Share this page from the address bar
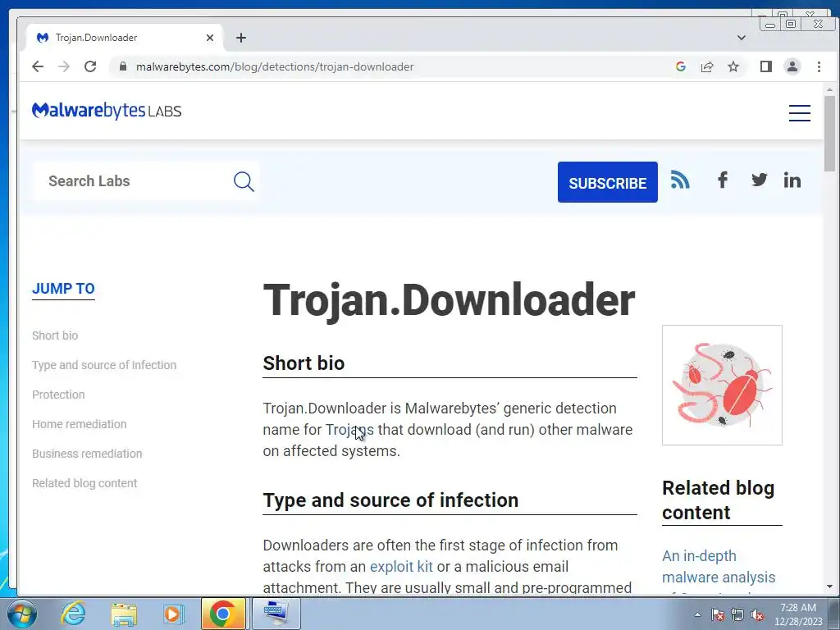 click(706, 66)
